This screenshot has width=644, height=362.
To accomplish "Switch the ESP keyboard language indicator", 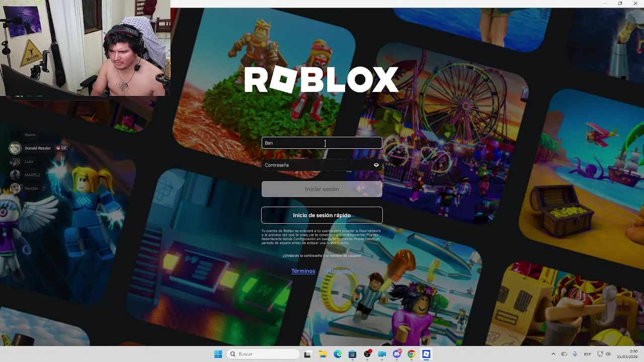I will tap(587, 354).
